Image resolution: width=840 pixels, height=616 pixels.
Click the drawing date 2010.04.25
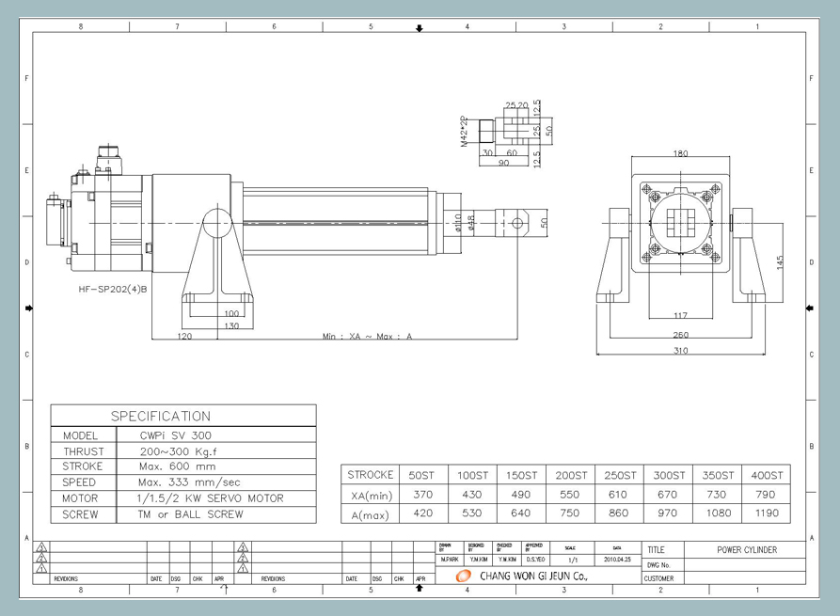click(617, 560)
